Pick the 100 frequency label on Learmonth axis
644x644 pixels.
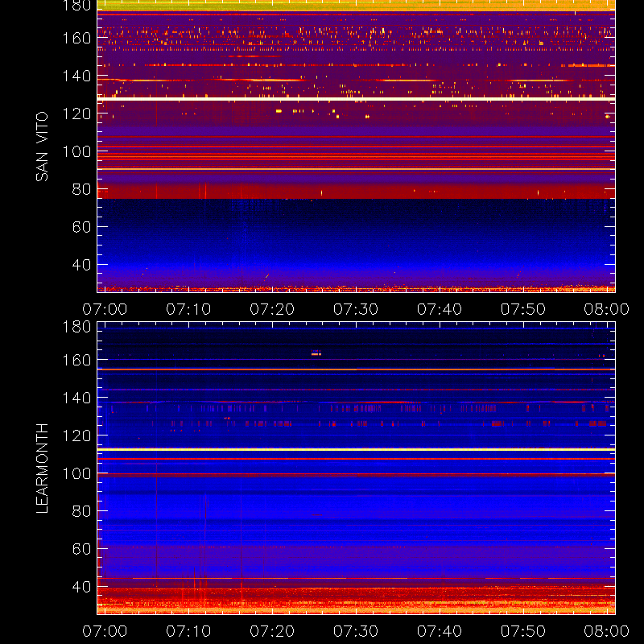point(76,473)
